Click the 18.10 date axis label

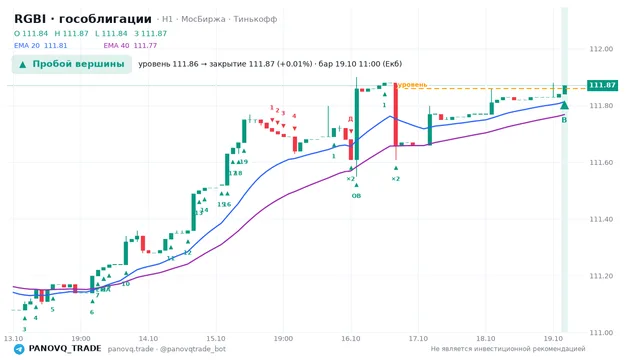[486, 339]
